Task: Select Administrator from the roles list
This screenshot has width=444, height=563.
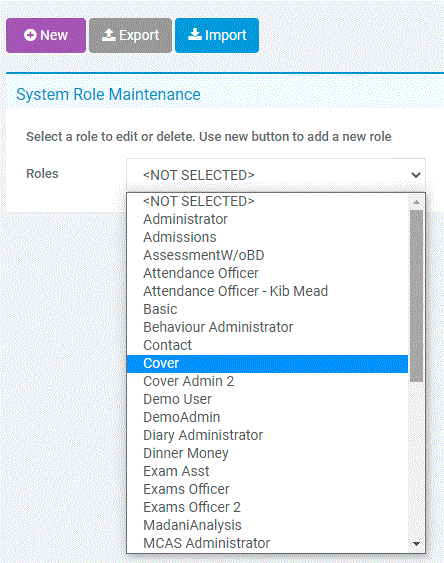Action: [x=267, y=219]
